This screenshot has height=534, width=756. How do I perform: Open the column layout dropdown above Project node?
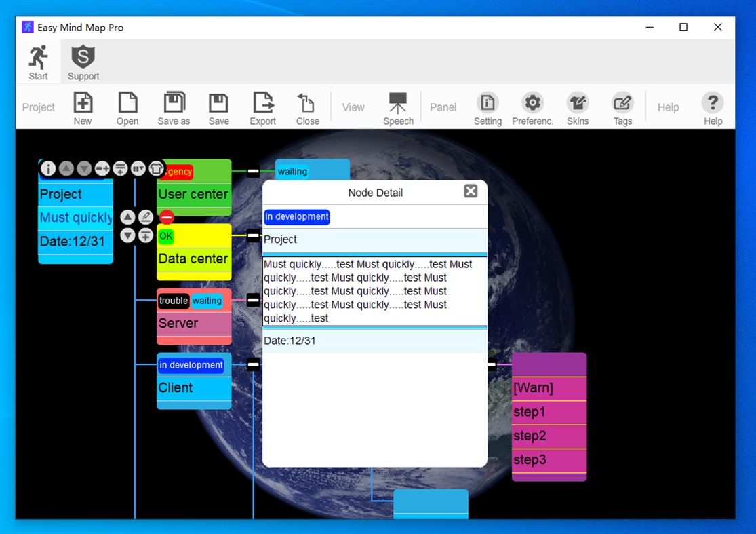pos(138,168)
